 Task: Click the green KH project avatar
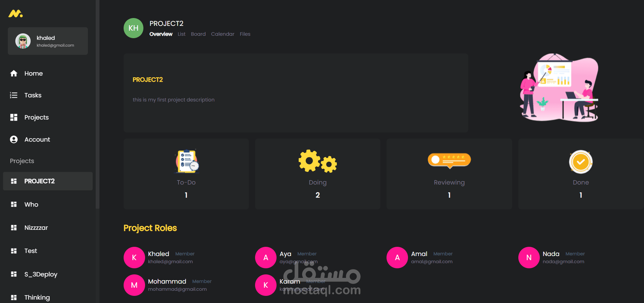[x=133, y=28]
